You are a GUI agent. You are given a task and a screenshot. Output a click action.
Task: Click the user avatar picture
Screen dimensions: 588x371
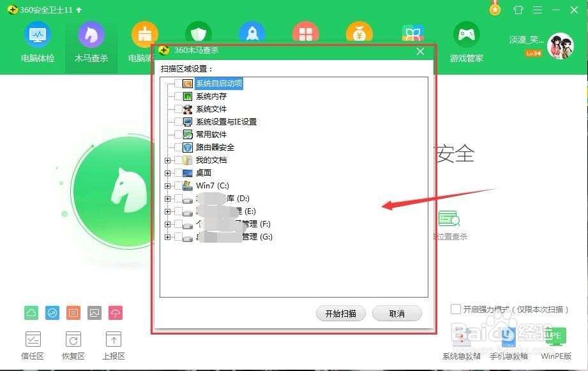[561, 46]
